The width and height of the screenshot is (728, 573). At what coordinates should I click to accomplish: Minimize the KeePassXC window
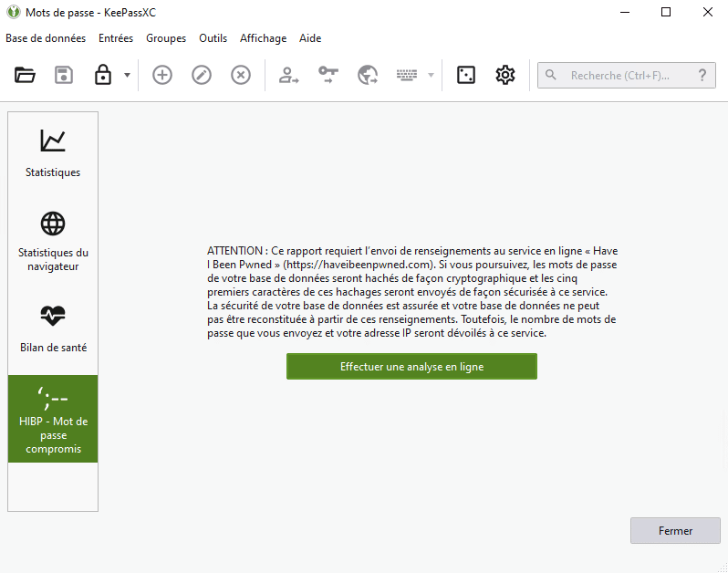tap(625, 12)
